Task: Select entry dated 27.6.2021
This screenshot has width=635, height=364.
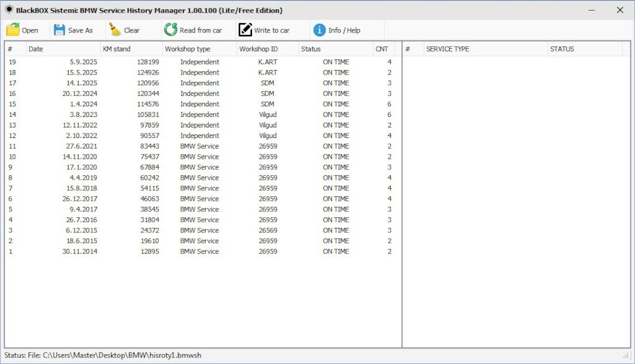Action: [x=200, y=146]
